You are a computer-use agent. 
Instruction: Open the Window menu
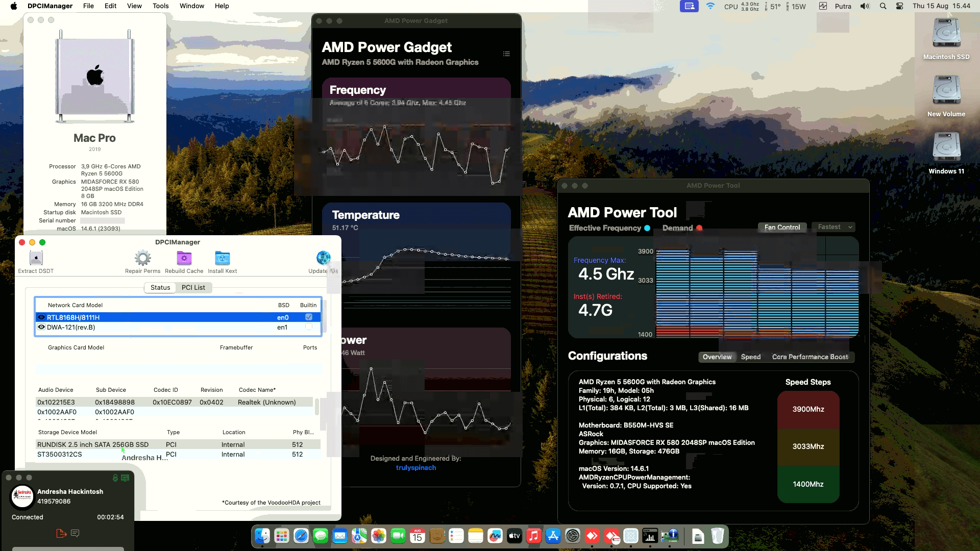pos(192,6)
